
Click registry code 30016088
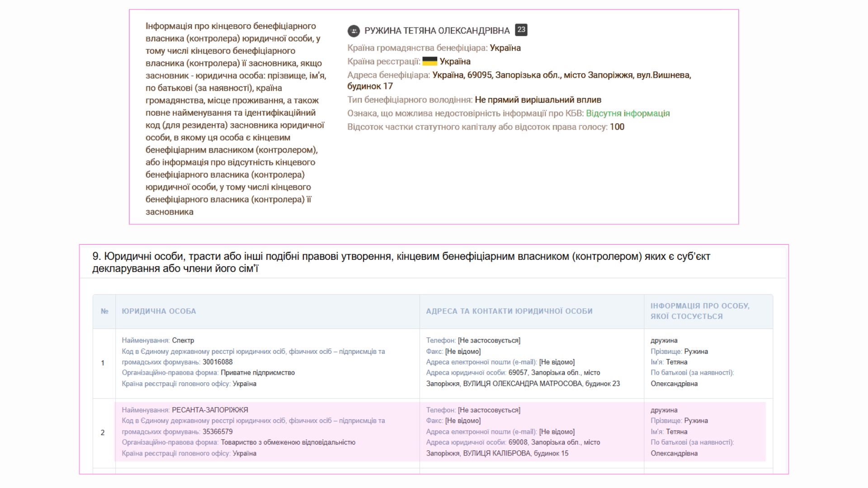click(217, 362)
